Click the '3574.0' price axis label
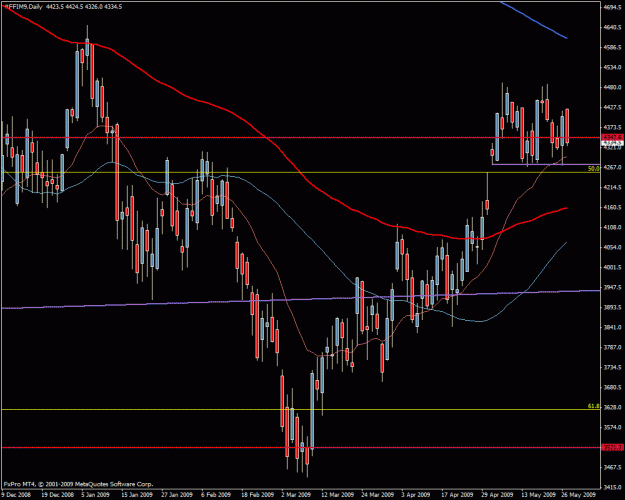 pyautogui.click(x=613, y=427)
